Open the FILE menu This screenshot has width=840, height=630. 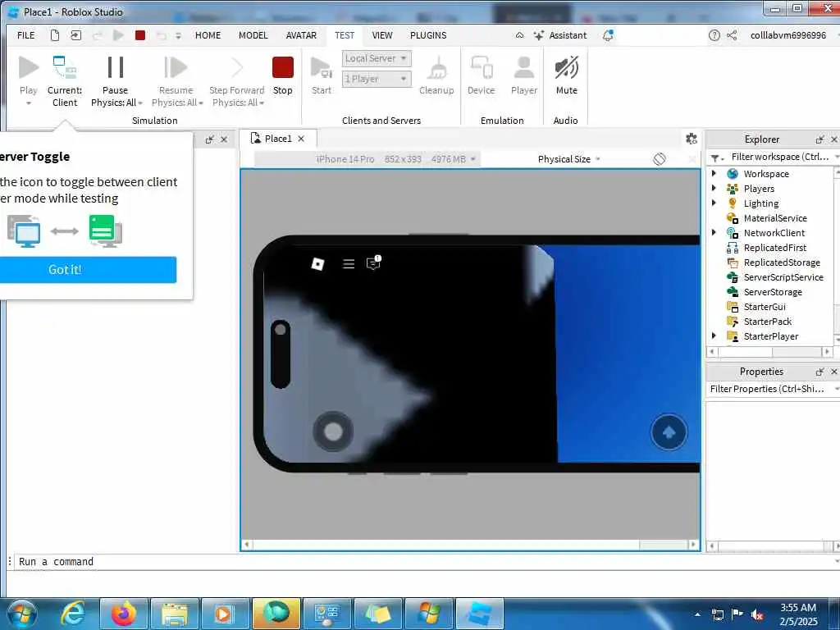[x=25, y=35]
